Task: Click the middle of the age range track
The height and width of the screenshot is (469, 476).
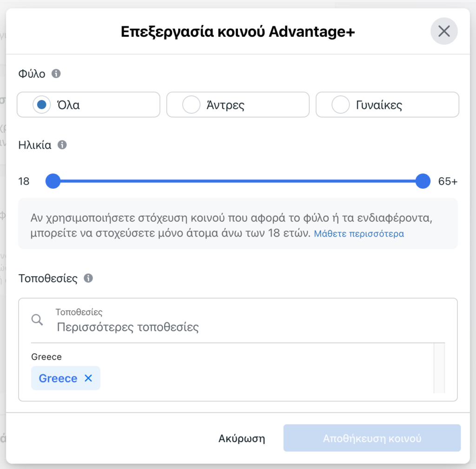Action: click(238, 181)
